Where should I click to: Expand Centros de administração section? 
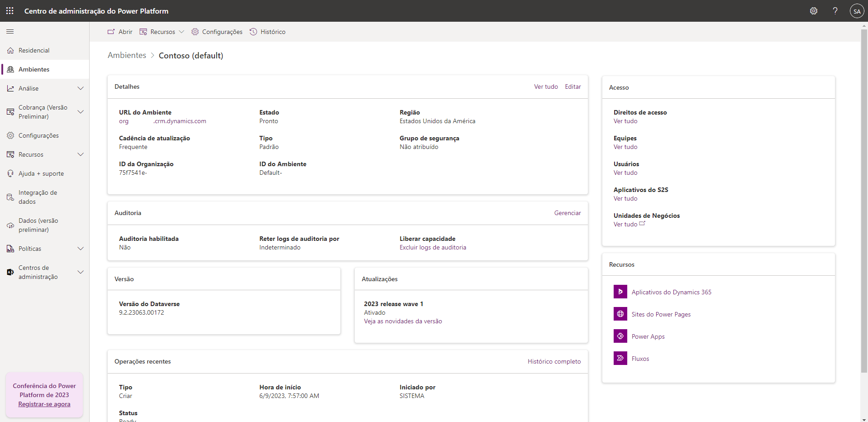[81, 272]
